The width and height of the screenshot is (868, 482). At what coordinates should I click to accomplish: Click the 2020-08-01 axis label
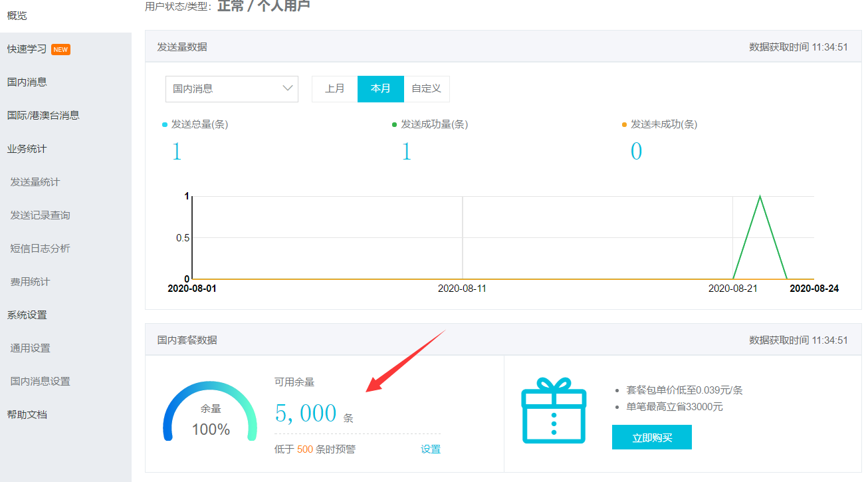click(192, 289)
